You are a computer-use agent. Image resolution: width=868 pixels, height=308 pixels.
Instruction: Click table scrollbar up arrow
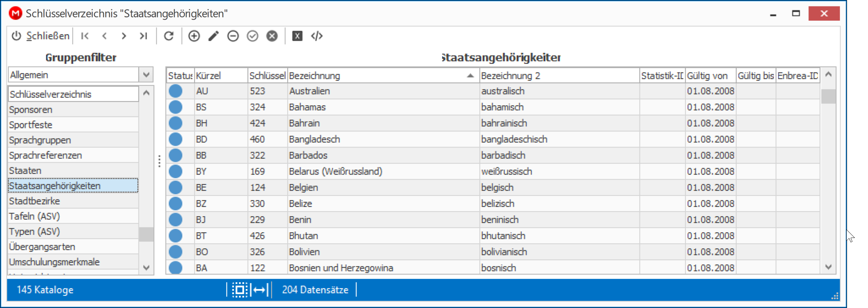pyautogui.click(x=828, y=75)
